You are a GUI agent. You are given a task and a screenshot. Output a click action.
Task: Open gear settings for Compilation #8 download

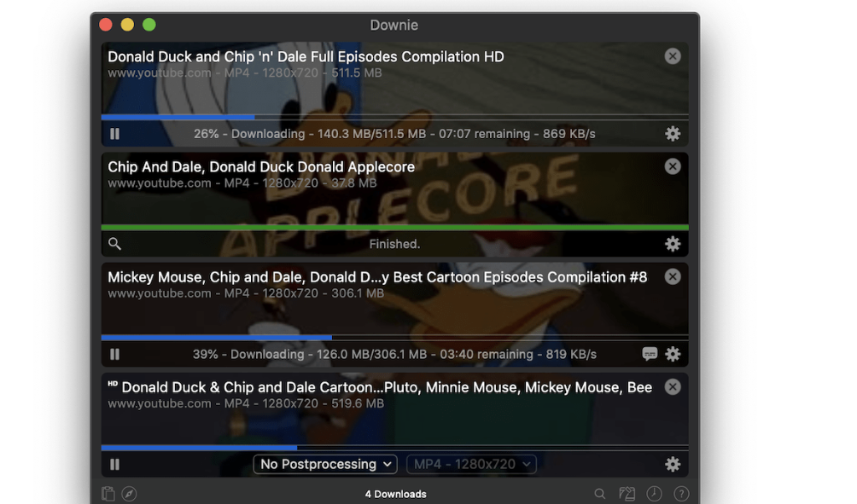tap(673, 354)
